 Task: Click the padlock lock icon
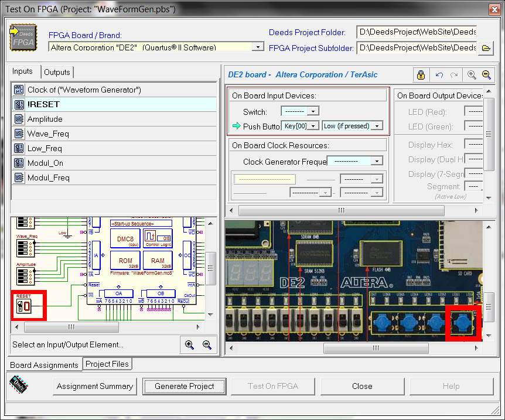[x=421, y=75]
